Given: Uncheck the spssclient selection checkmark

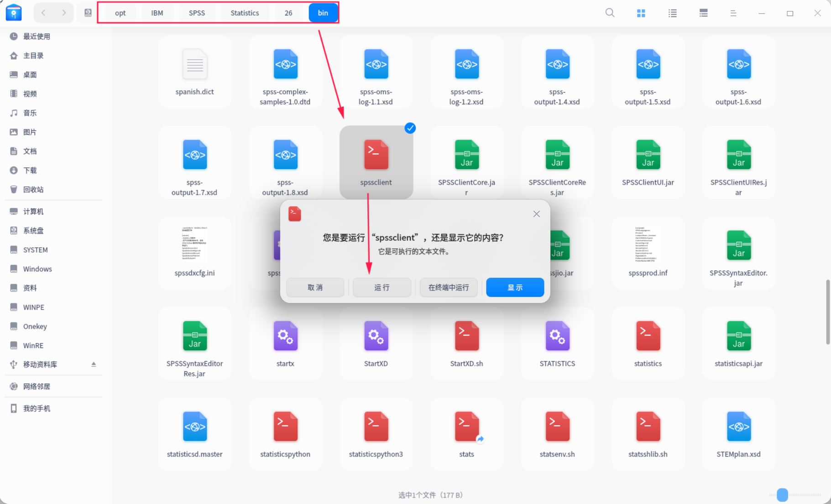Looking at the screenshot, I should tap(410, 128).
